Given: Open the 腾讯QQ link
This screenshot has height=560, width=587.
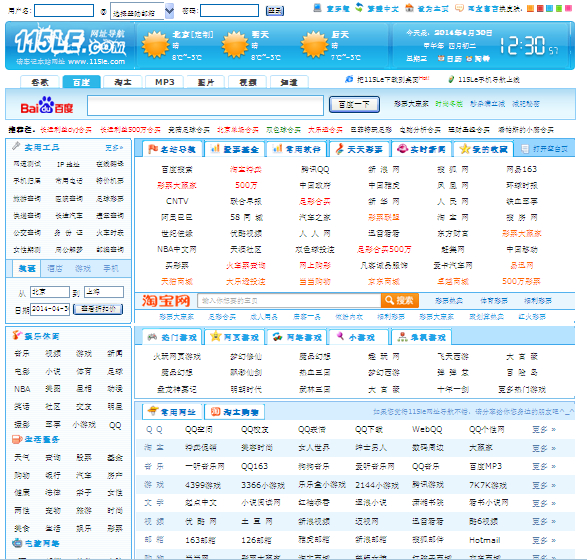Looking at the screenshot, I should click(315, 169).
